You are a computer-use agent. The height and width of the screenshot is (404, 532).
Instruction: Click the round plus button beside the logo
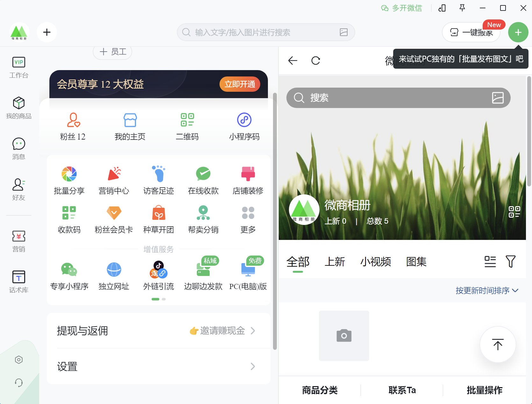(47, 32)
